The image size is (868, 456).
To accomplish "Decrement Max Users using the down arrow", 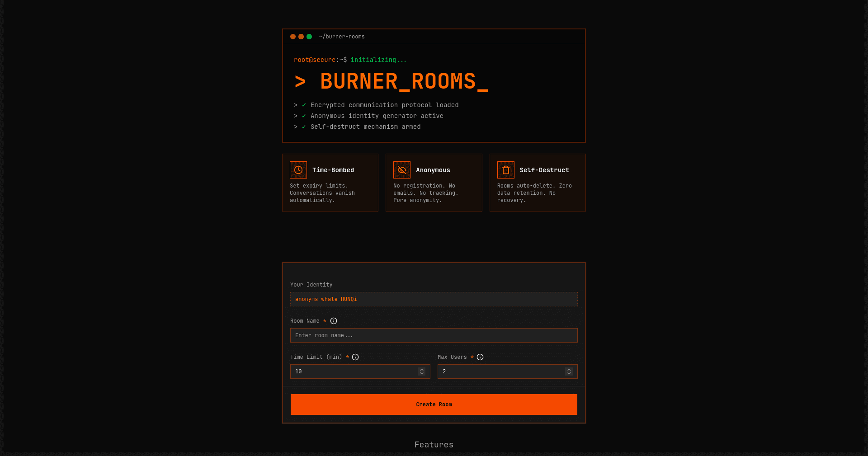I will [x=569, y=374].
